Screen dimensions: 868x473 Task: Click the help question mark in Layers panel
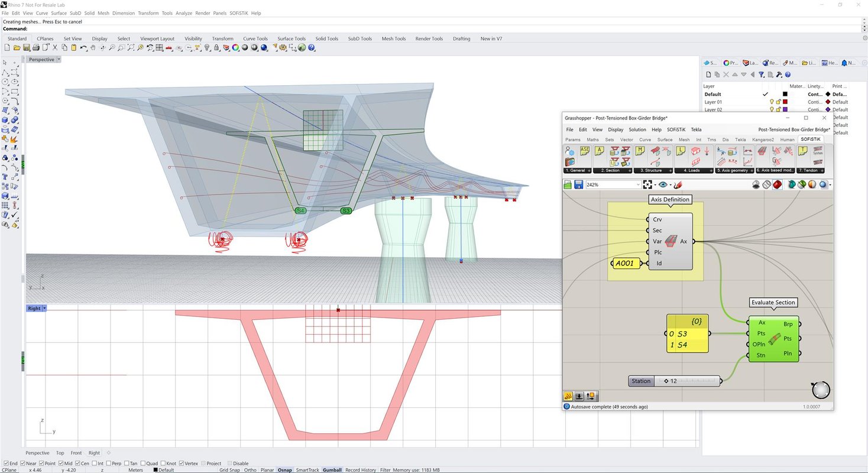[x=788, y=74]
